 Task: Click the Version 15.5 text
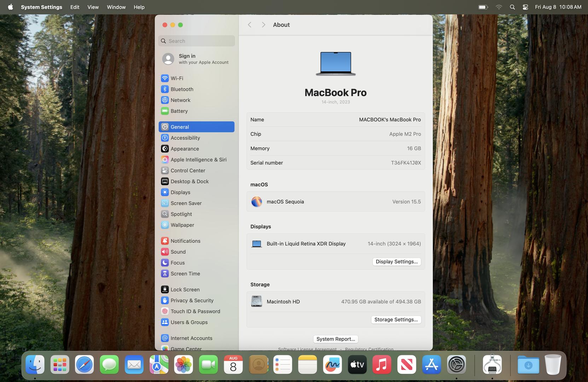point(406,202)
